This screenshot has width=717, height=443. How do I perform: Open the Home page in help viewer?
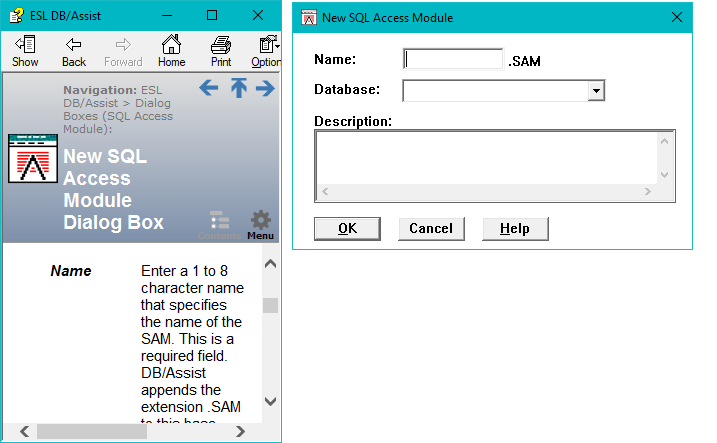pyautogui.click(x=171, y=51)
